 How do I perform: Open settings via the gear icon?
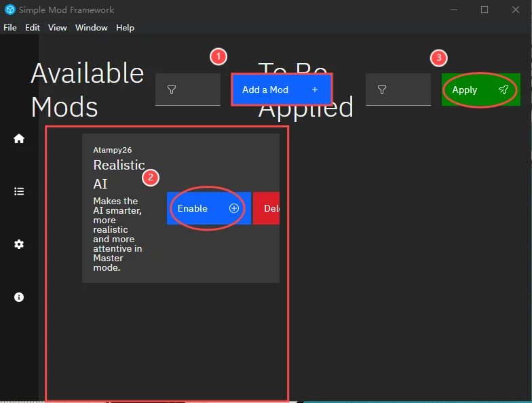19,244
